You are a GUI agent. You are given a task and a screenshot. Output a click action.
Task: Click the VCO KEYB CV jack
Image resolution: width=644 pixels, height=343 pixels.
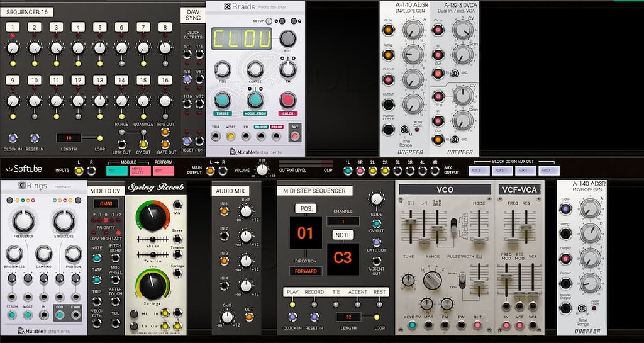click(411, 325)
